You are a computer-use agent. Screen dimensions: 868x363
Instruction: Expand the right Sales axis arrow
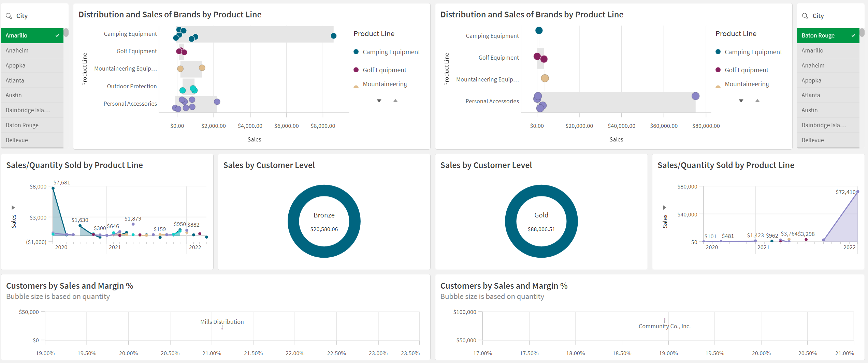664,207
